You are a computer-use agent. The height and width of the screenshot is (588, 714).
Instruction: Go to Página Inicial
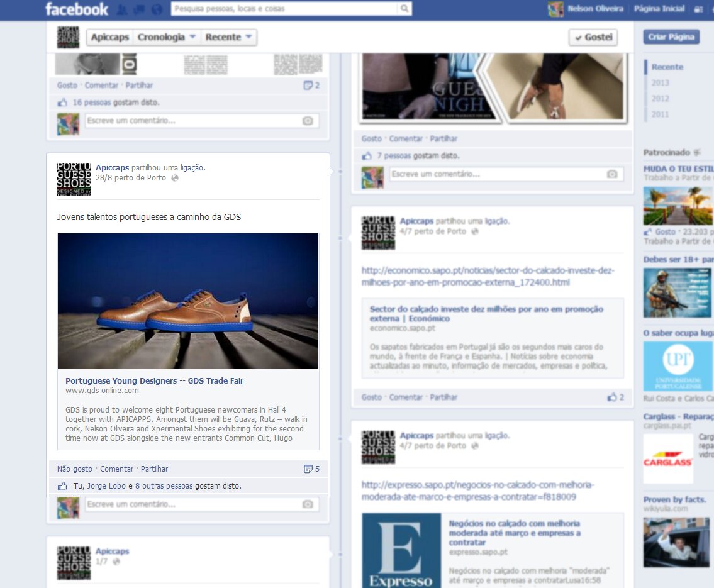coord(659,9)
